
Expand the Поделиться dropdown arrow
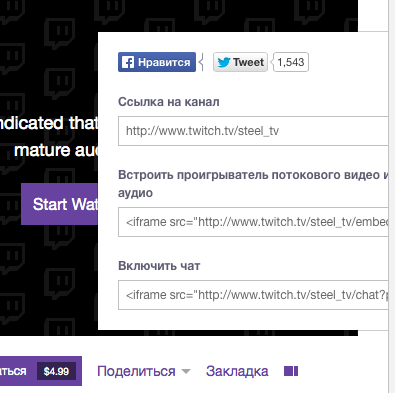click(x=186, y=371)
